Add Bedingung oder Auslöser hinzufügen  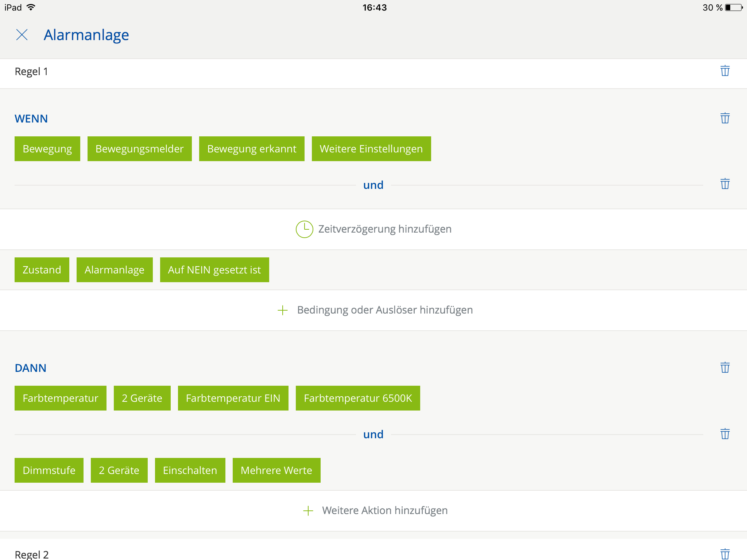point(375,310)
